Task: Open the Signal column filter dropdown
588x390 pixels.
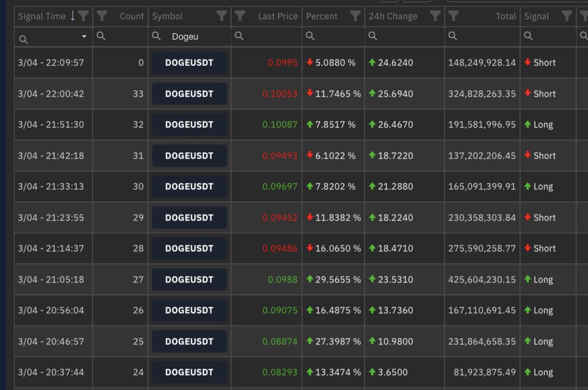Action: pyautogui.click(x=565, y=16)
